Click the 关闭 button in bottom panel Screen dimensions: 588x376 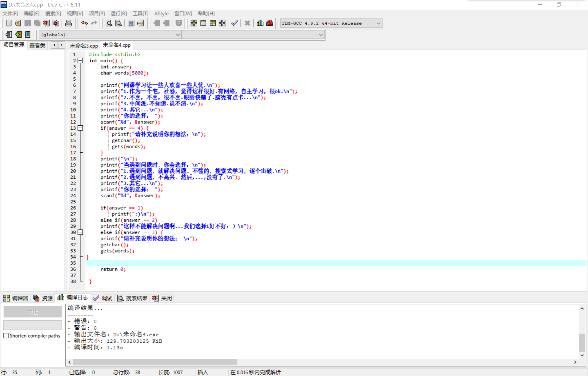pyautogui.click(x=162, y=298)
